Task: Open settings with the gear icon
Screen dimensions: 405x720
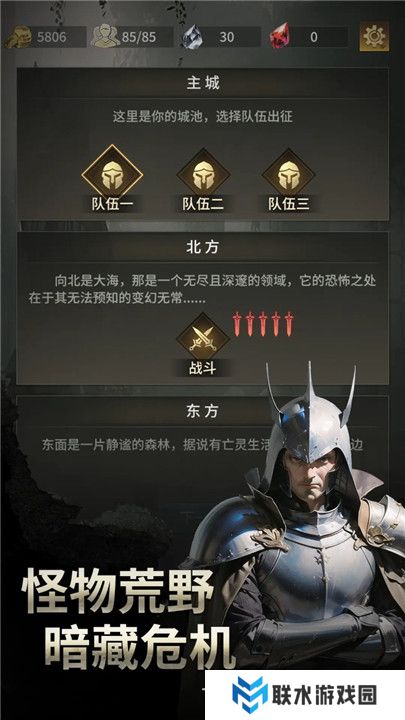Action: [x=374, y=36]
